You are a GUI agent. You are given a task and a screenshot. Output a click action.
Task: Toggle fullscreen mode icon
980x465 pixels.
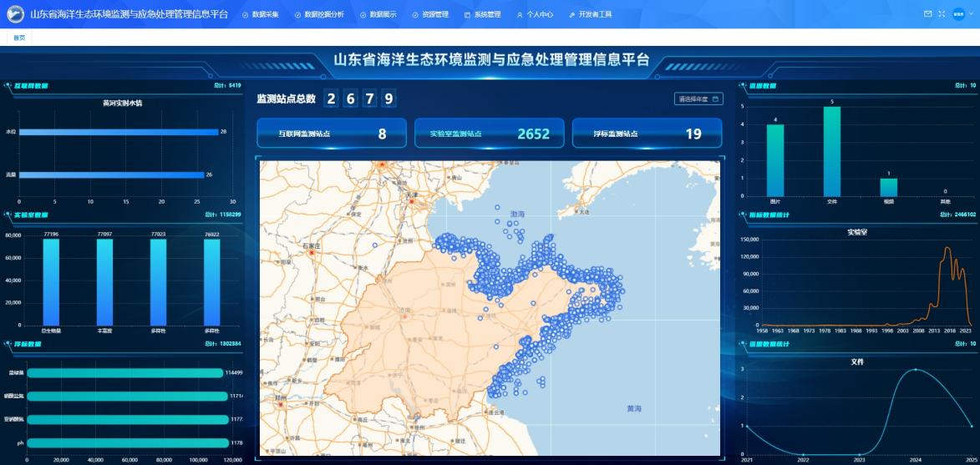click(942, 14)
